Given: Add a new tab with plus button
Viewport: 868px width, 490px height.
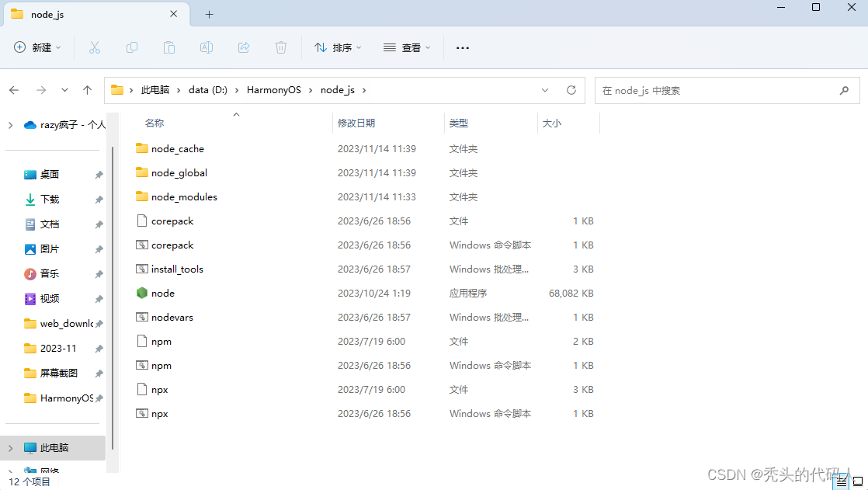Looking at the screenshot, I should pyautogui.click(x=210, y=15).
